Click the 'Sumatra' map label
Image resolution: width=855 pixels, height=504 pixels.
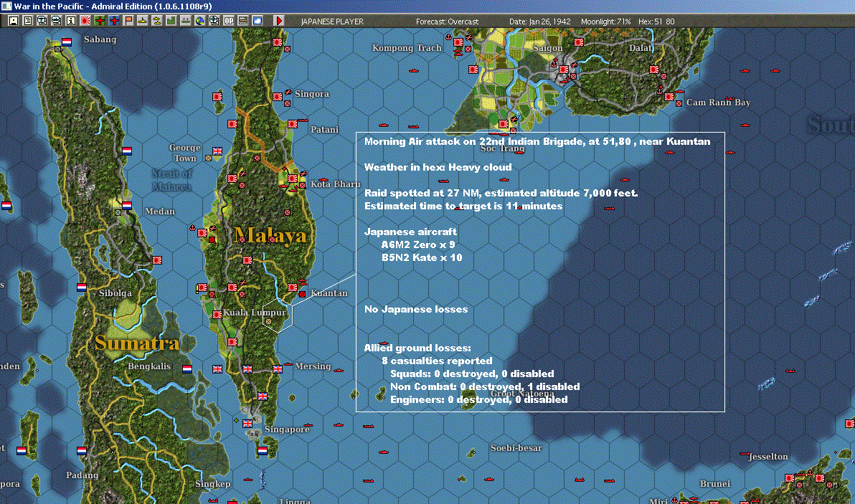pyautogui.click(x=137, y=343)
